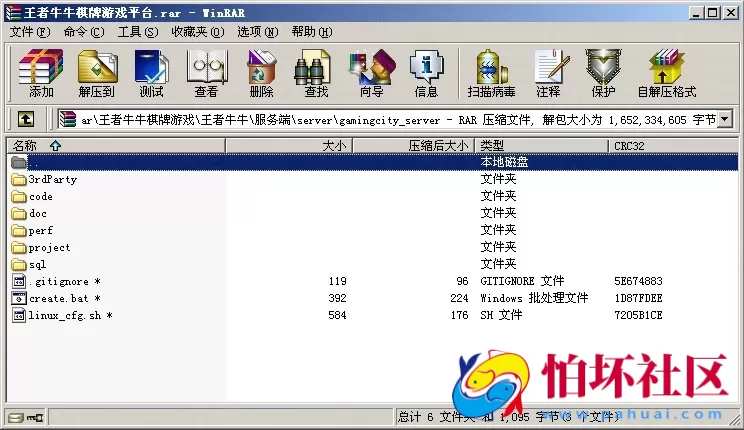Open the 命令(C) menu
The image size is (744, 430).
84,32
